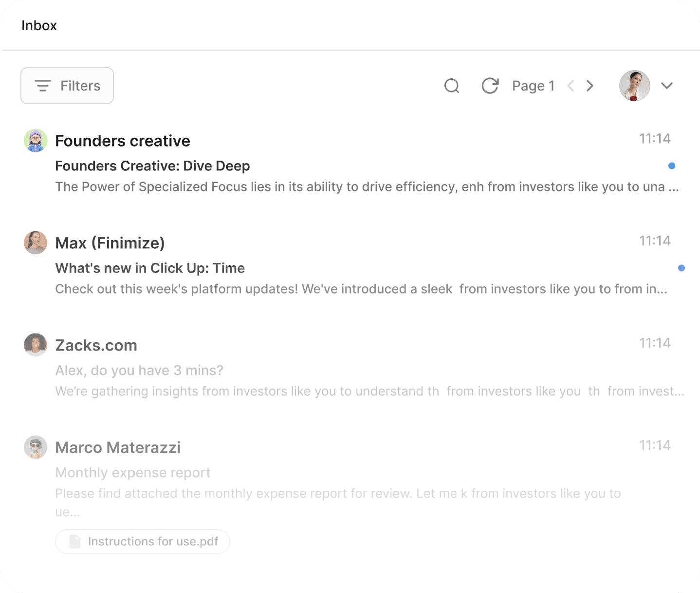Viewport: 700px width, 593px height.
Task: Click the Page 1 indicator
Action: coord(533,86)
